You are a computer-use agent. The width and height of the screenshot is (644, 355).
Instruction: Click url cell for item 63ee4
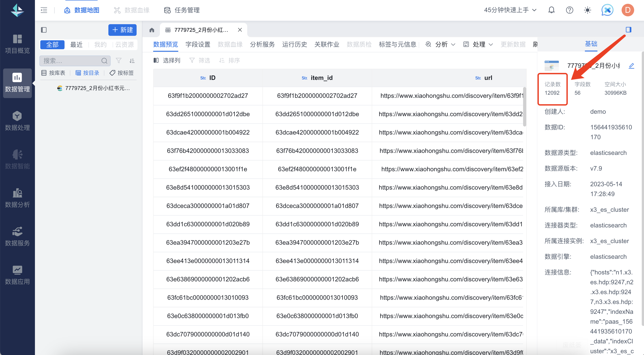(x=447, y=261)
